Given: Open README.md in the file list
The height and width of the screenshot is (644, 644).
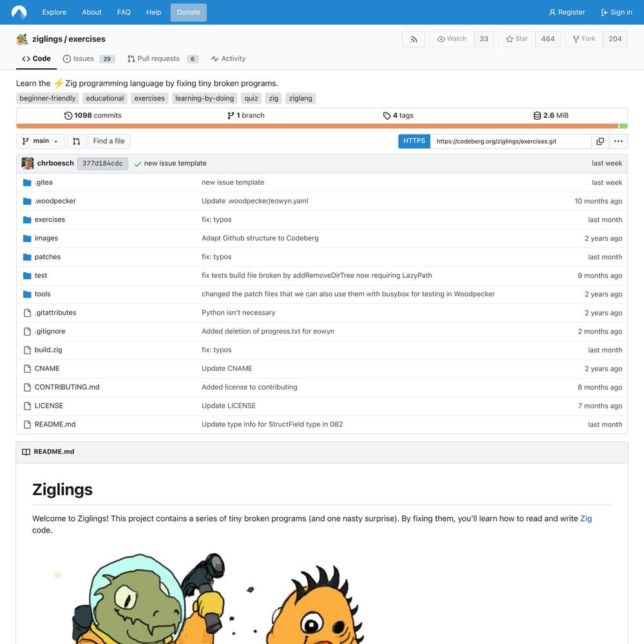Looking at the screenshot, I should 55,424.
